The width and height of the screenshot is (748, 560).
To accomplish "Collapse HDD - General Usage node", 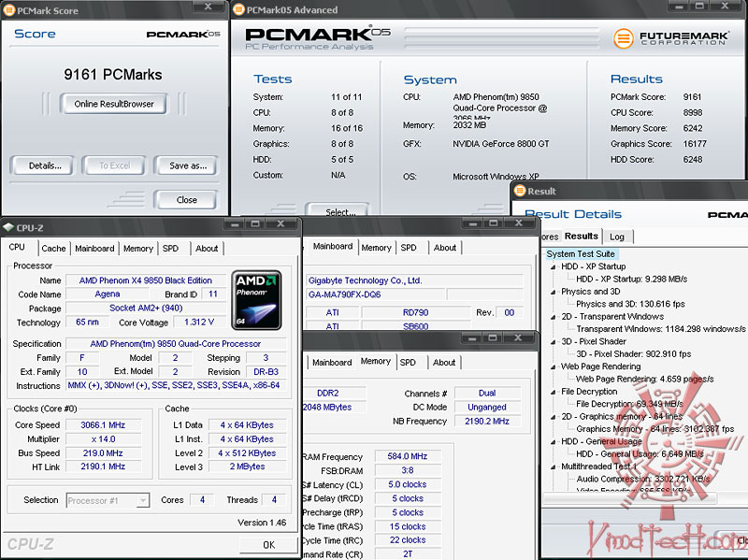I will (554, 441).
